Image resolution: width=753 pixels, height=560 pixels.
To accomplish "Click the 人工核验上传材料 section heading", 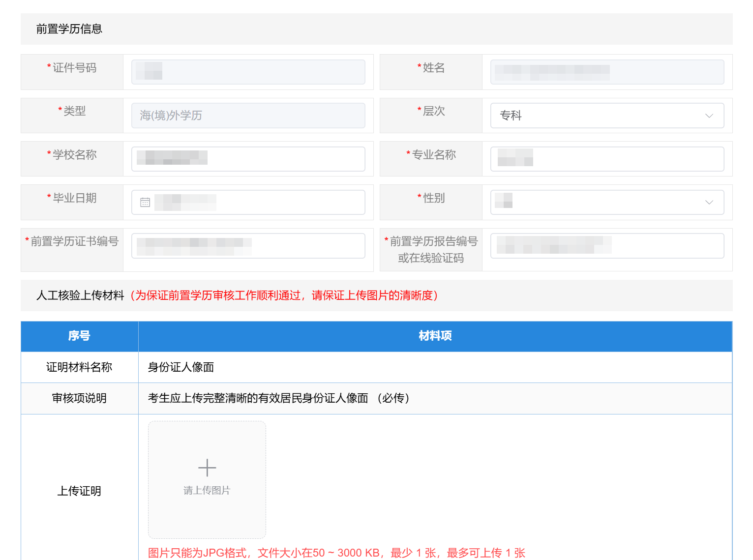I will [x=80, y=296].
